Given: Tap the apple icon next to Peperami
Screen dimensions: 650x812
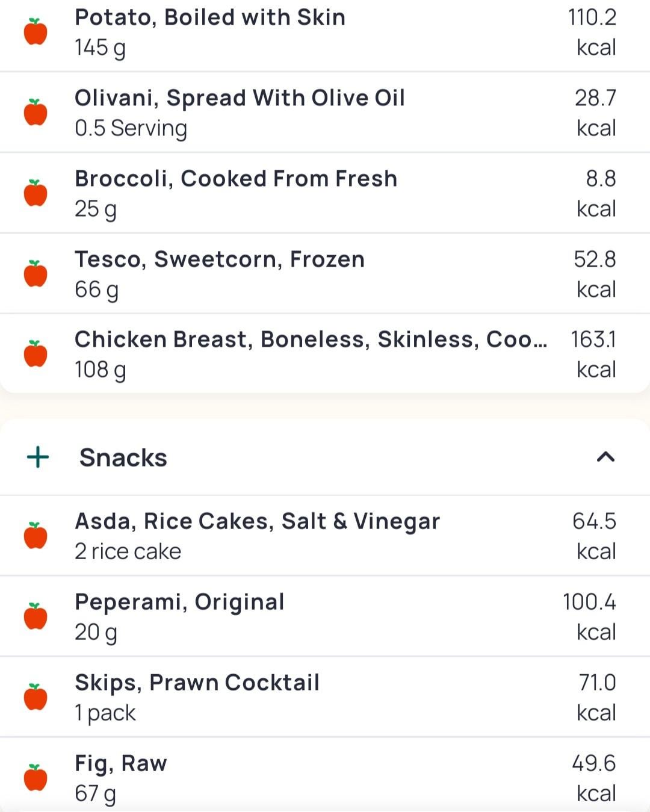Looking at the screenshot, I should point(36,616).
